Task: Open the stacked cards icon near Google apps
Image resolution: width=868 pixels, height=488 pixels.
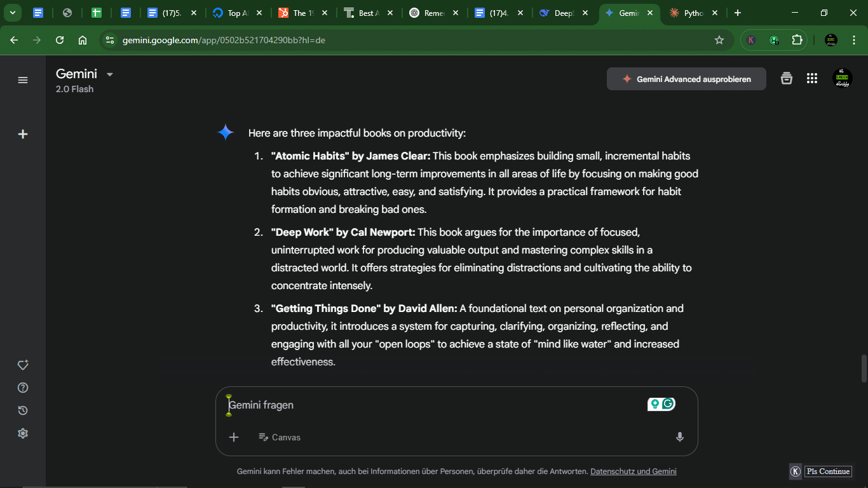Action: coord(787,79)
